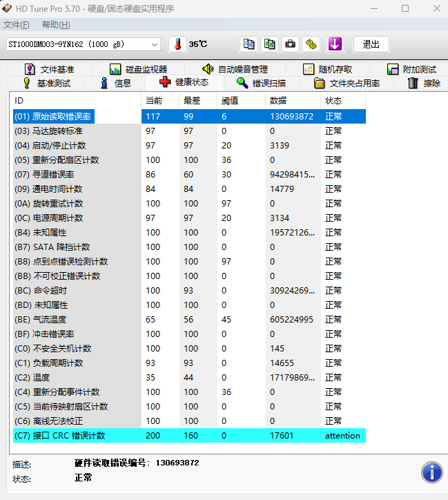This screenshot has width=448, height=500.
Task: Select row (BE) 气流温度
Action: click(189, 320)
